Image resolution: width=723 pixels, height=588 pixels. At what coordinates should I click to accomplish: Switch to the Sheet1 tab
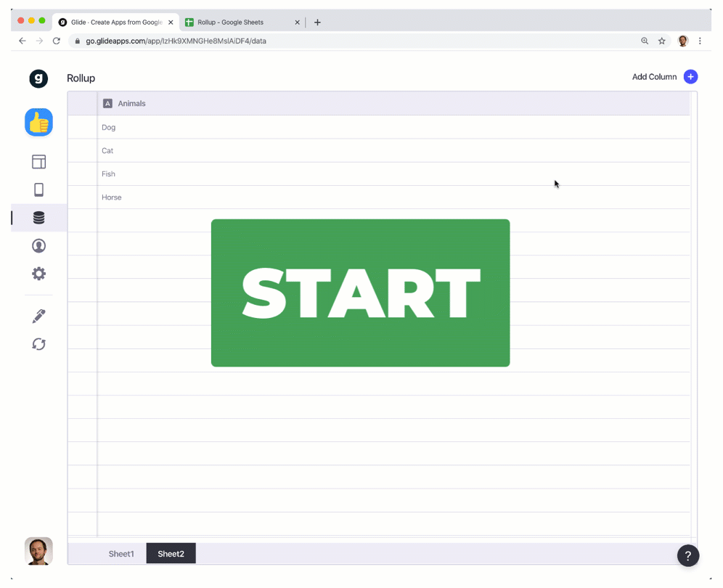point(121,554)
